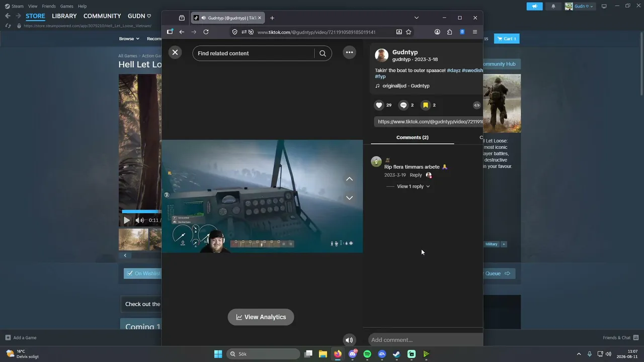Screen dimensions: 644x362
Task: Close the TikTok video viewer with X
Action: tap(175, 52)
